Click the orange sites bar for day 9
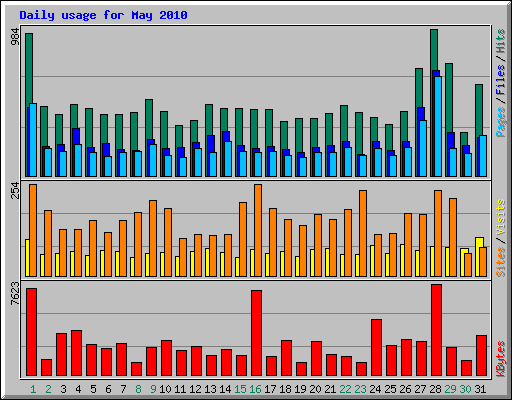Viewport: 512px width, 400px height. pos(153,238)
